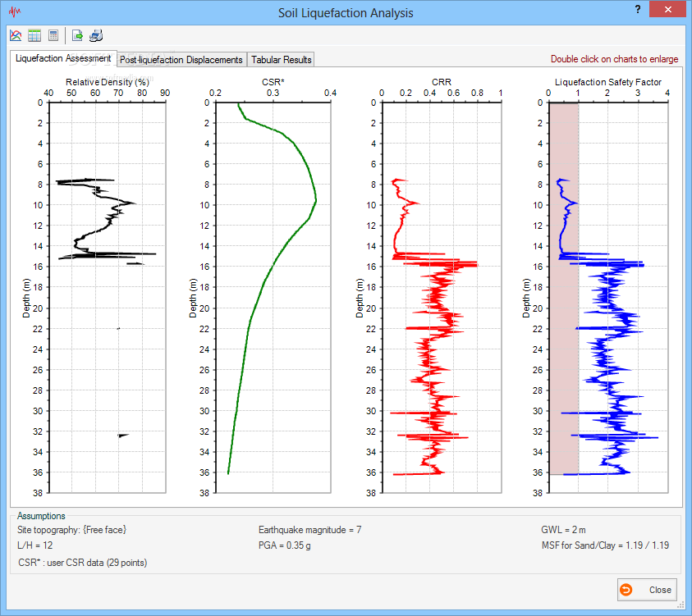This screenshot has height=616, width=692.
Task: Click 'CSR* : user CSR data (29 points)'
Action: (83, 563)
